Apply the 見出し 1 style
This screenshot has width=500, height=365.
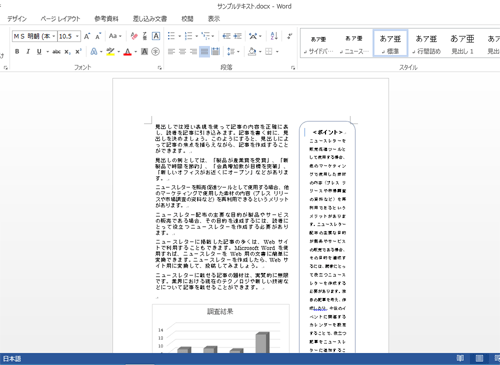(x=462, y=44)
